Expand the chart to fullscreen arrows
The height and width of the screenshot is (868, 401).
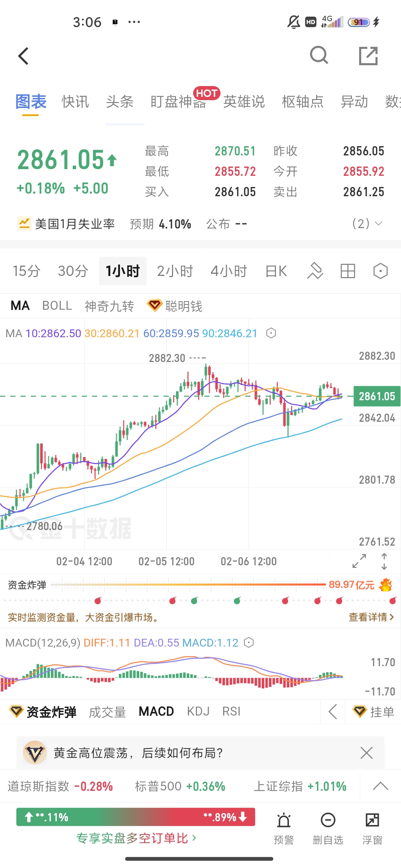click(x=359, y=562)
